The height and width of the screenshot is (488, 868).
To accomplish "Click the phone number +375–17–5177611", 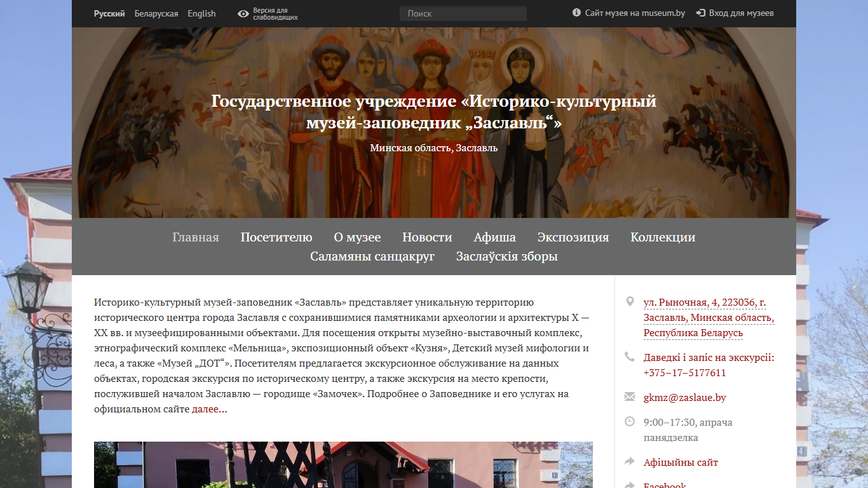I will [684, 373].
